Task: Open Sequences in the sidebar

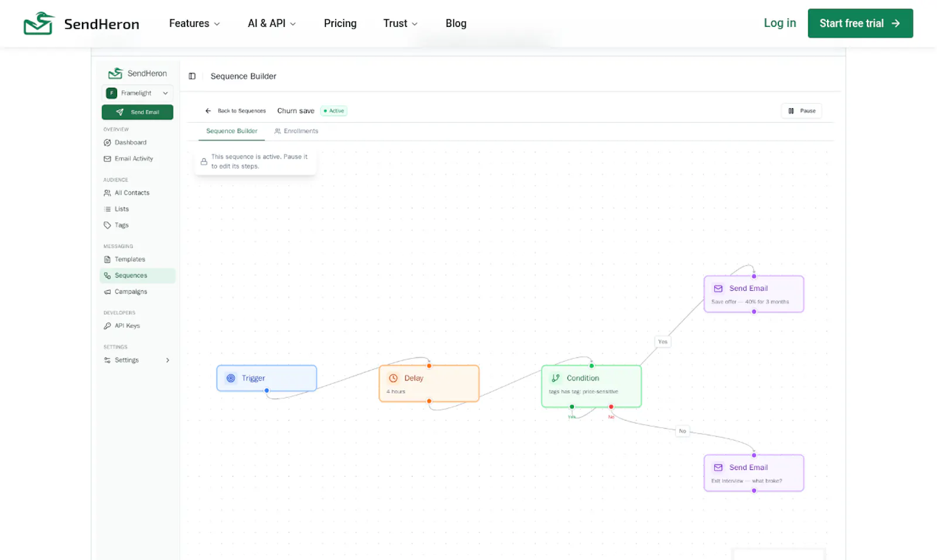Action: 137,276
